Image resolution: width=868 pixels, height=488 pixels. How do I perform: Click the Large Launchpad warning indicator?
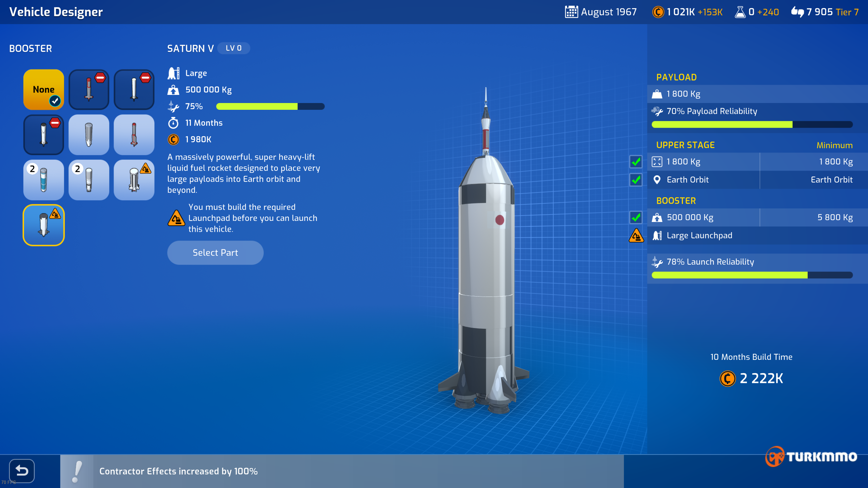[636, 236]
